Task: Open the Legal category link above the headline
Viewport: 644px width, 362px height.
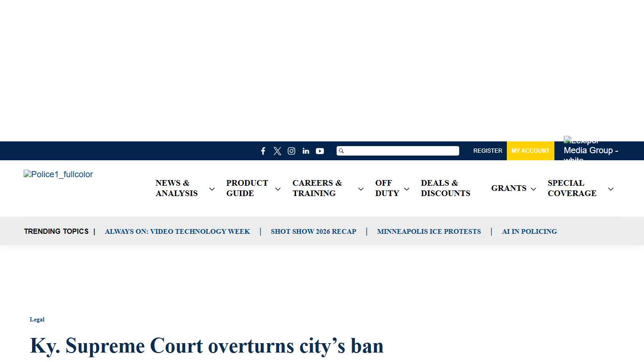Action: pos(37,320)
